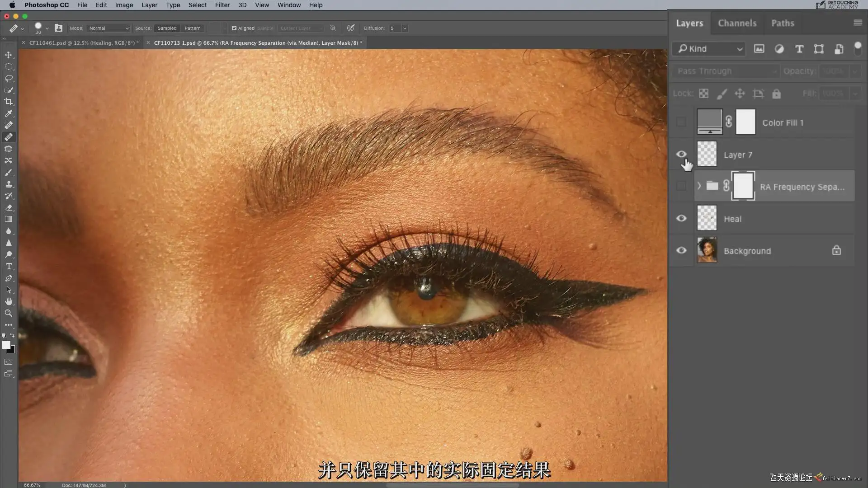
Task: Switch to the Channels tab
Action: point(737,23)
